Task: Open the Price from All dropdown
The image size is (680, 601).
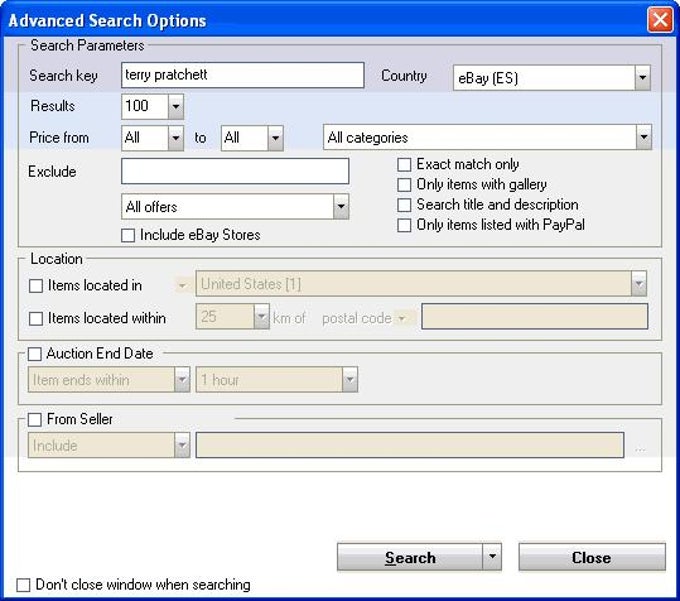Action: point(176,138)
